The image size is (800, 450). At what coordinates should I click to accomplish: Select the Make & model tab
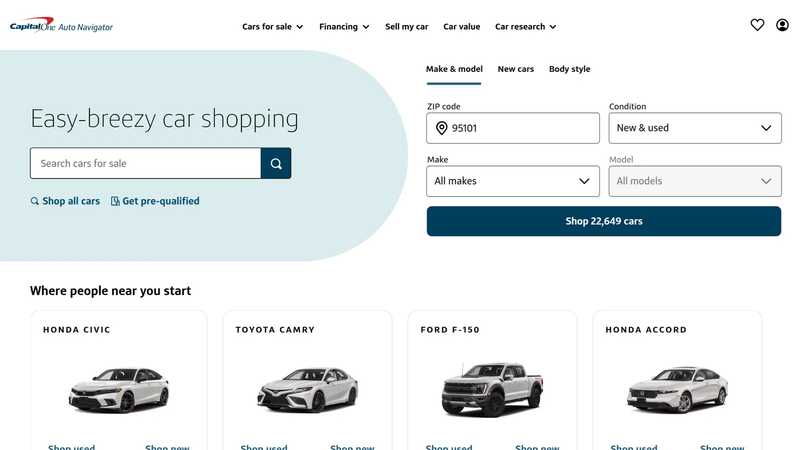tap(454, 69)
